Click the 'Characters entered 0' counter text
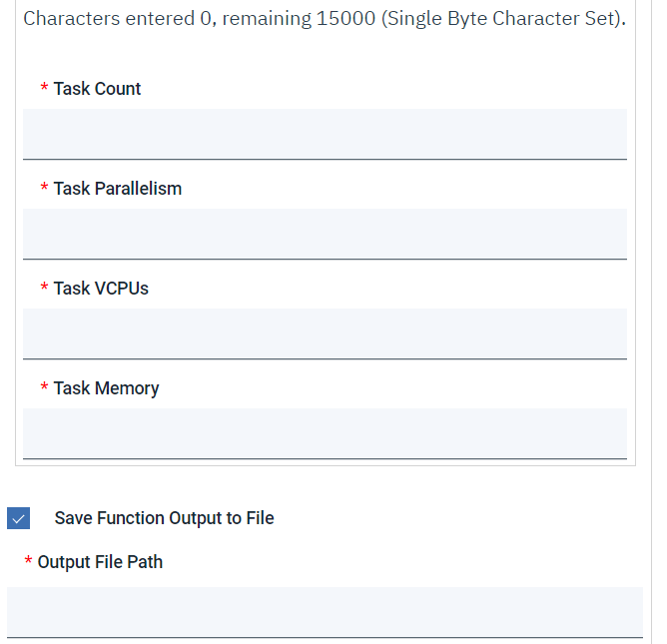This screenshot has width=667, height=644. [117, 19]
